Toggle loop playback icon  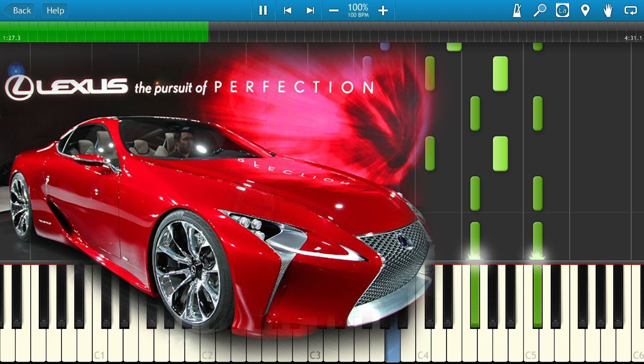click(x=630, y=10)
